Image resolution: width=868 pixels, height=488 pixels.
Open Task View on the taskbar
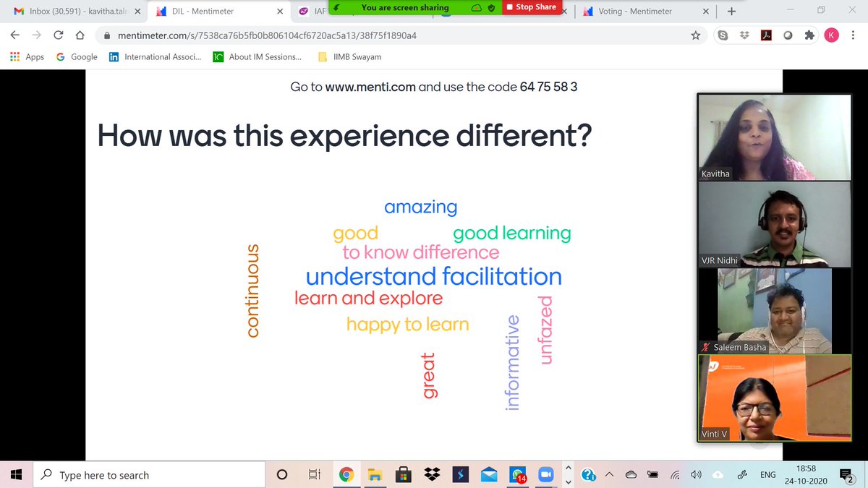click(314, 475)
